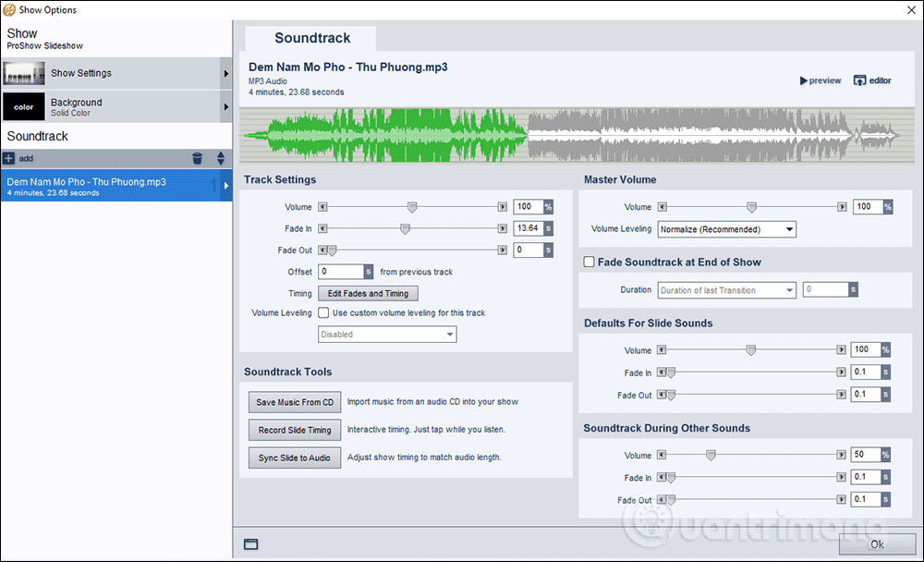The image size is (924, 562).
Task: Open the Master Volume Leveling dropdown
Action: coord(726,229)
